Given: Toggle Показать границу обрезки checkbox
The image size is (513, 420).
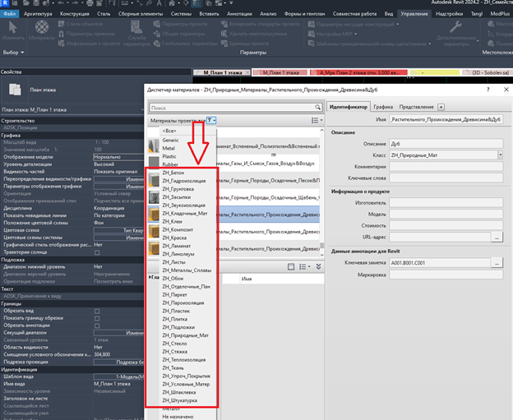Looking at the screenshot, I should [x=97, y=318].
